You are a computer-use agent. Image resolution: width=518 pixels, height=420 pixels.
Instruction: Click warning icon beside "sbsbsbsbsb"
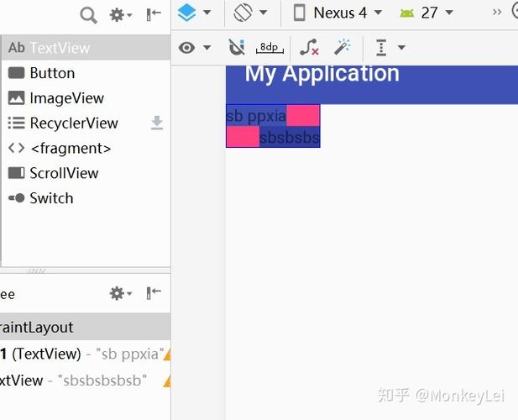[x=167, y=381]
